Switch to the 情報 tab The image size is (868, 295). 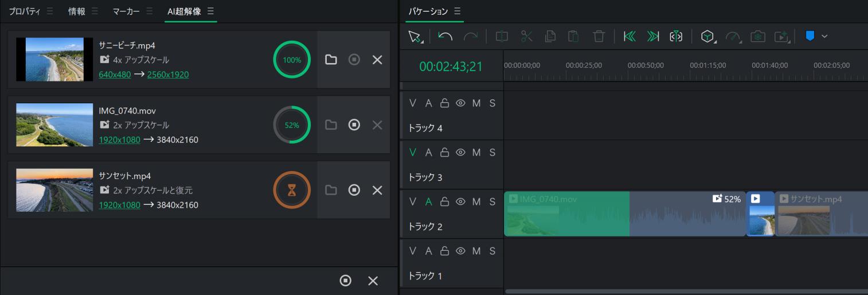[76, 11]
